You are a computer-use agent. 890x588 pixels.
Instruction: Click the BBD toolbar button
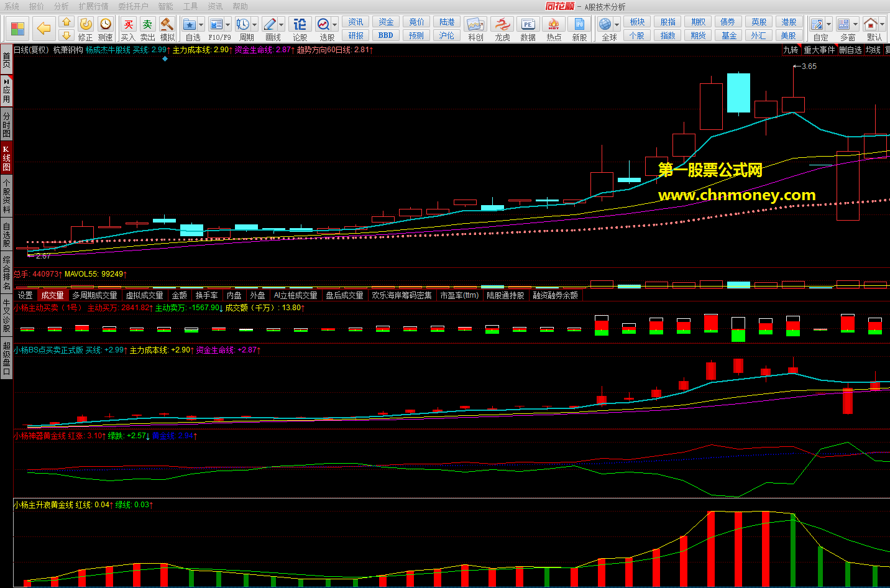(x=386, y=35)
